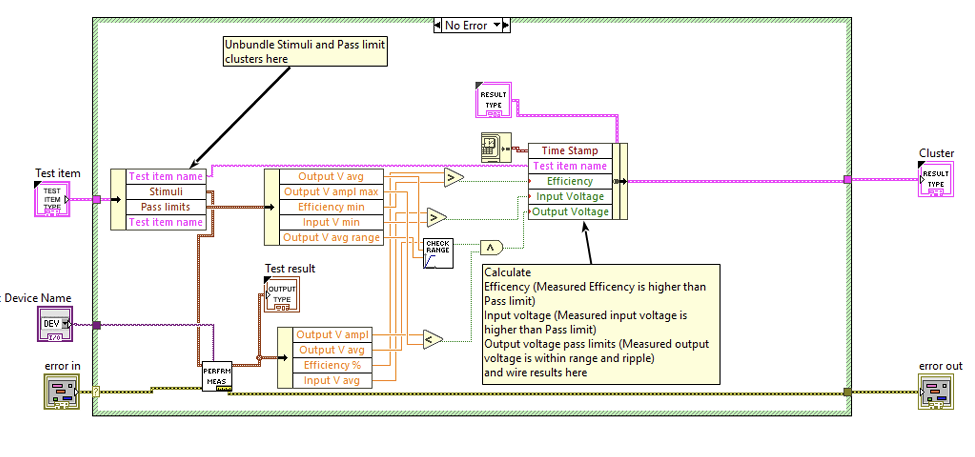Select the Efficiency bundle input

[x=570, y=181]
